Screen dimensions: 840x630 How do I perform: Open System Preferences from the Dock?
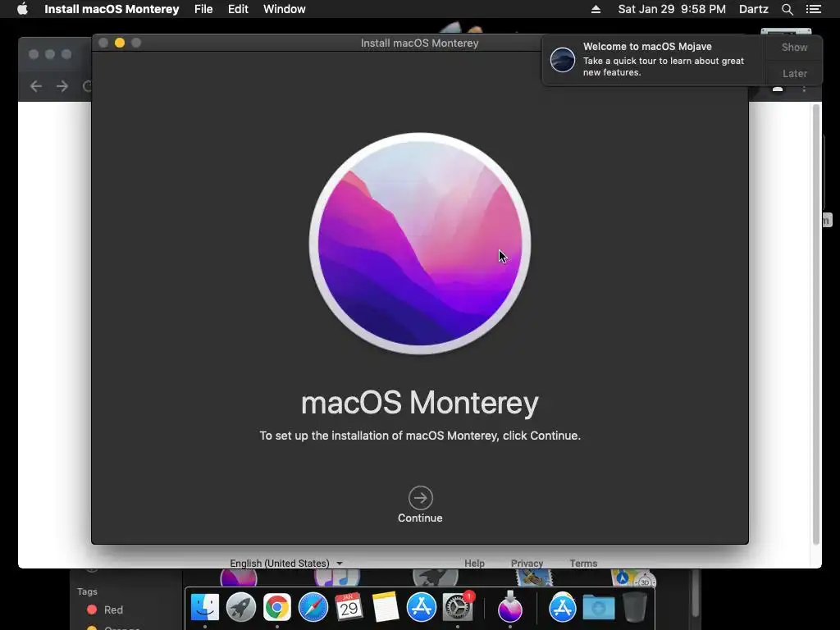point(458,608)
